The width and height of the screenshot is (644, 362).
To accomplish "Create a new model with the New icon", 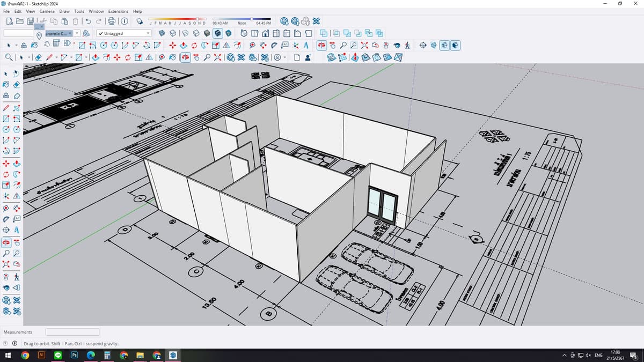I will click(10, 21).
